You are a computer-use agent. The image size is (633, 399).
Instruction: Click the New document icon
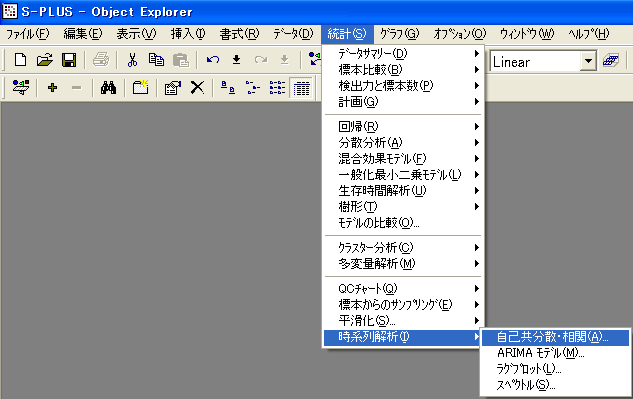20,60
